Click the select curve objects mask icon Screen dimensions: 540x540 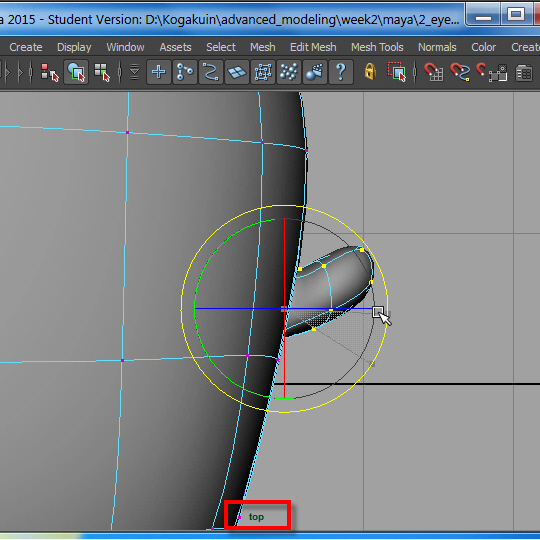(x=211, y=72)
